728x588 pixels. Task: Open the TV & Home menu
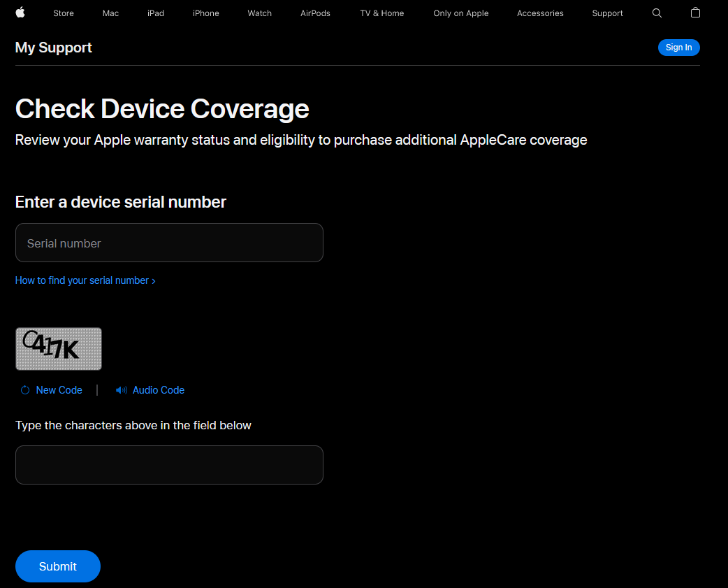point(382,13)
